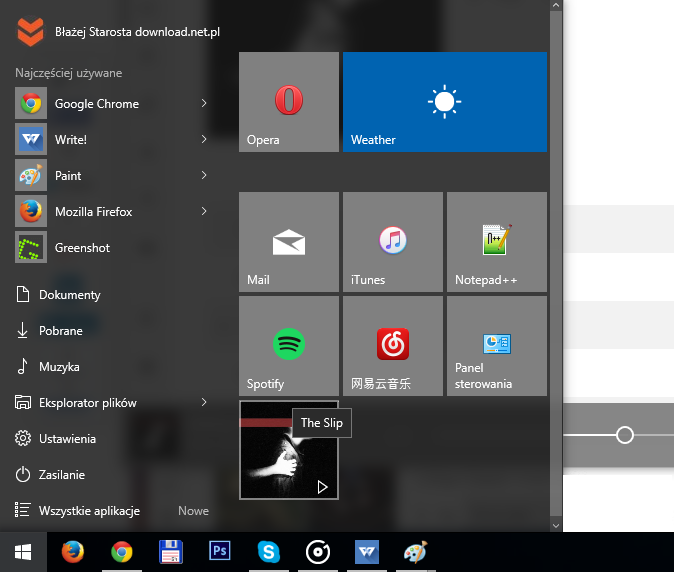The image size is (674, 572).
Task: Expand Write! jump list arrow
Action: point(204,139)
